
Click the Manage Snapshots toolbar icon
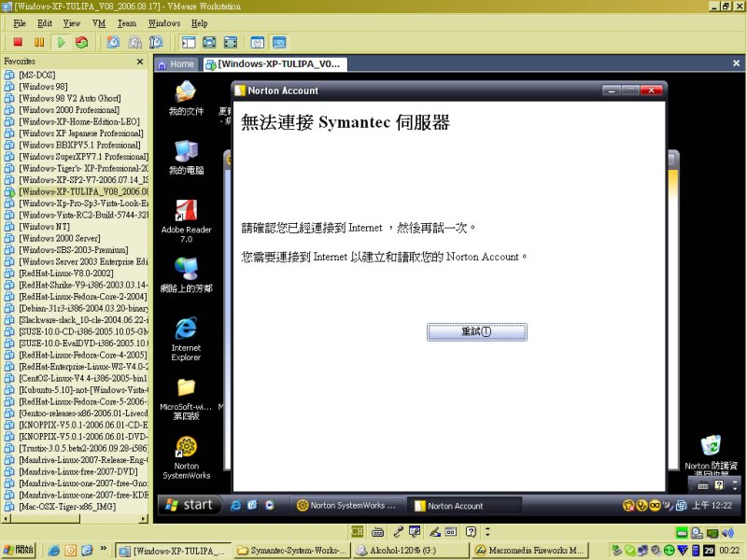[156, 42]
